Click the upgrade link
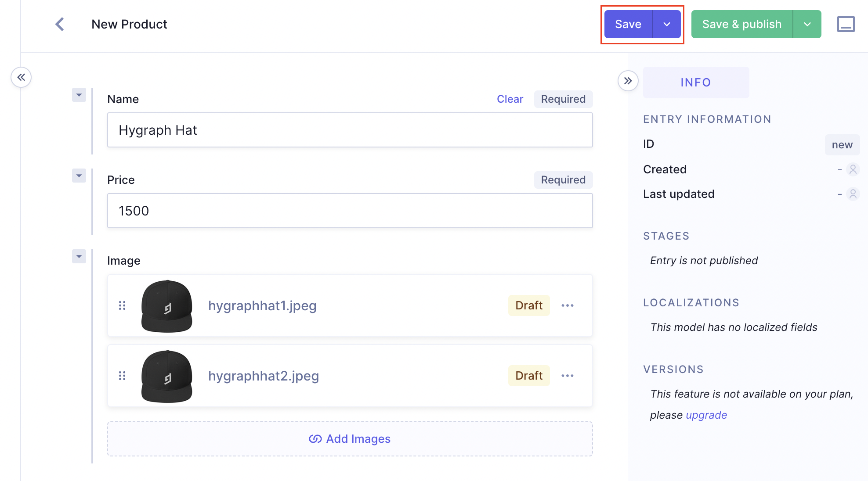Image resolution: width=868 pixels, height=481 pixels. pos(706,415)
